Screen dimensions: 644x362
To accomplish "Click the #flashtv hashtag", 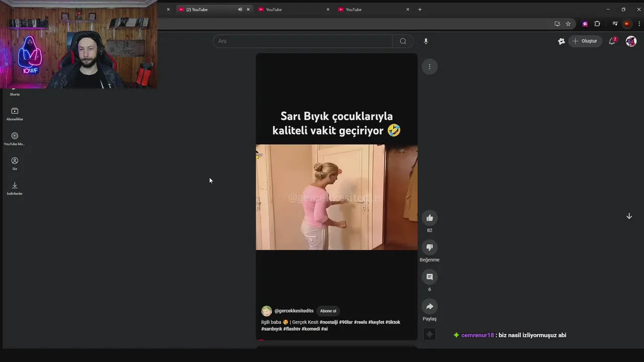I will [292, 329].
